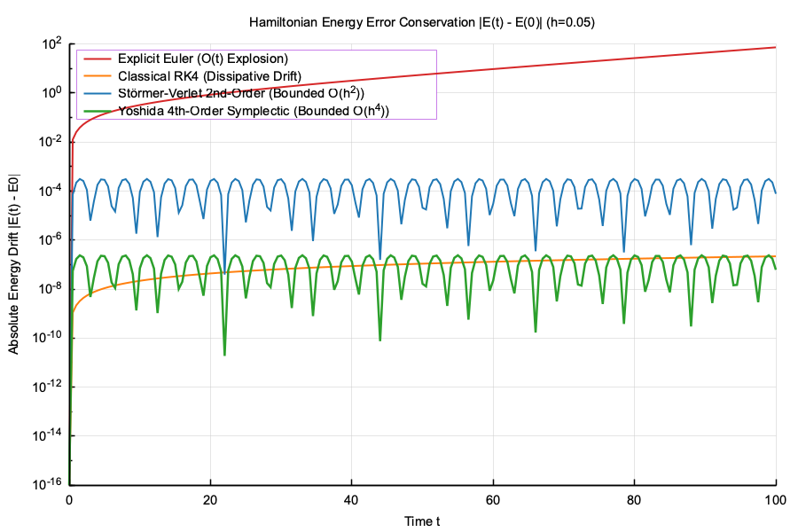
Task: Click the x-axis tick label 20
Action: [210, 500]
